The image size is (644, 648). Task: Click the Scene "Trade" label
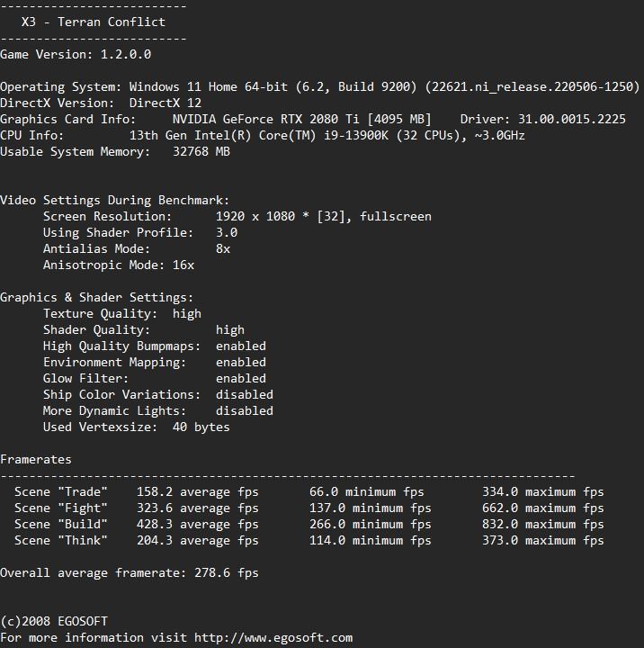point(61,491)
